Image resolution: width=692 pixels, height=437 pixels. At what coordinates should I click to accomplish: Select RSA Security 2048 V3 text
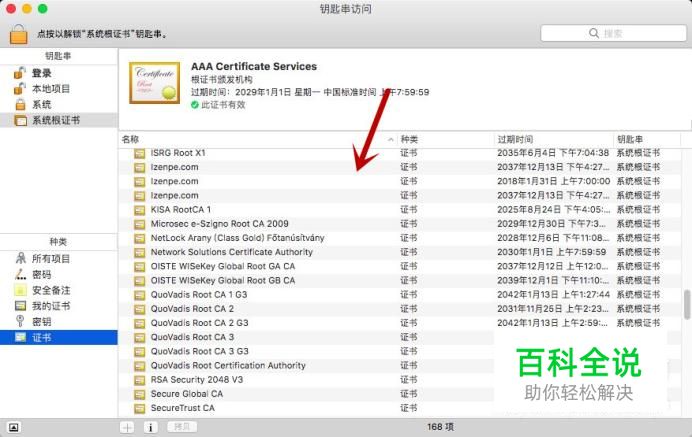[x=197, y=379]
